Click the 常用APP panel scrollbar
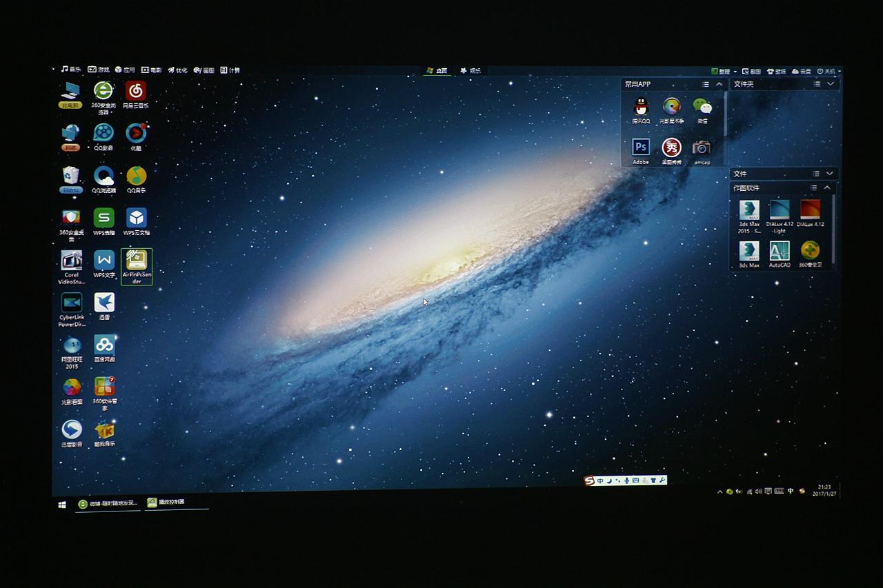883x588 pixels. click(725, 114)
